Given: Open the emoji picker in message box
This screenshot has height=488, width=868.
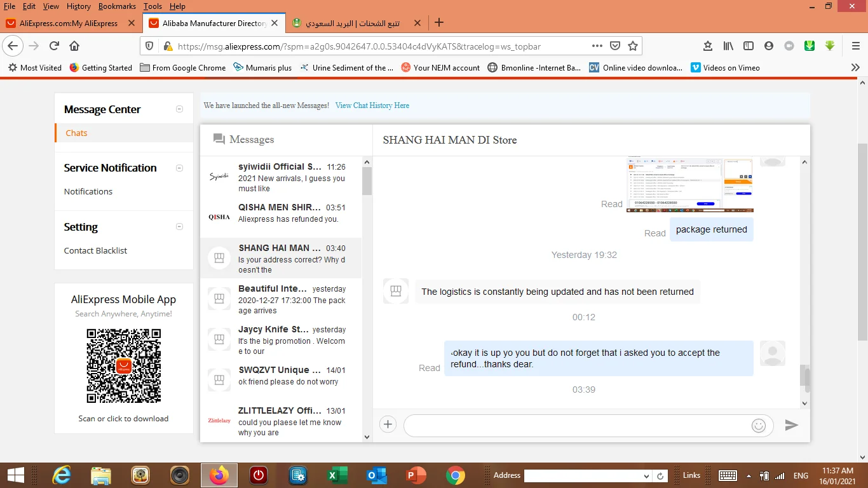Looking at the screenshot, I should 759,425.
